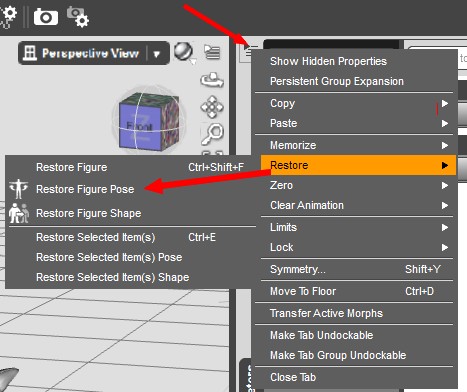
Task: Select Show Hidden Properties
Action: tap(354, 61)
